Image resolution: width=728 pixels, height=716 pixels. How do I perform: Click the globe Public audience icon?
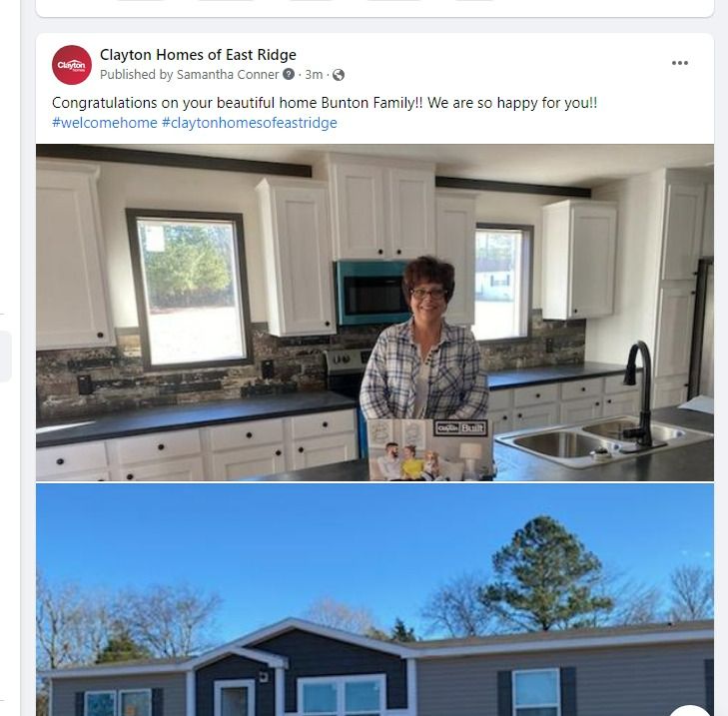click(339, 75)
